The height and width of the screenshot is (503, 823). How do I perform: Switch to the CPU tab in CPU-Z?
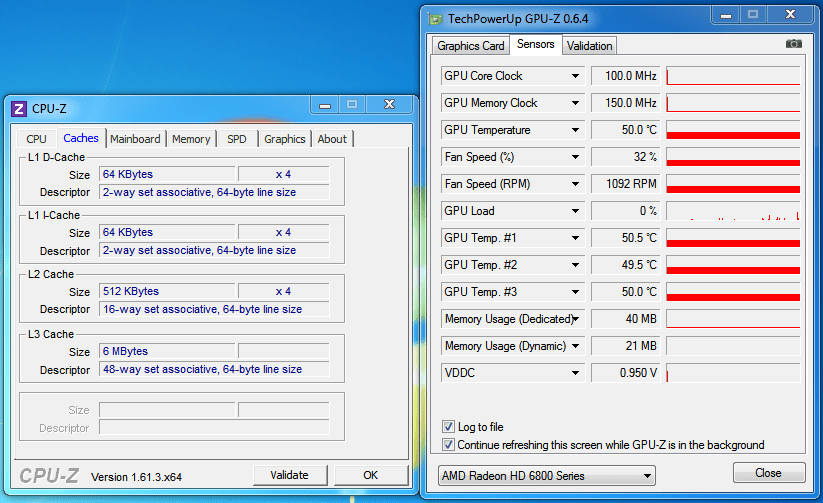coord(36,139)
